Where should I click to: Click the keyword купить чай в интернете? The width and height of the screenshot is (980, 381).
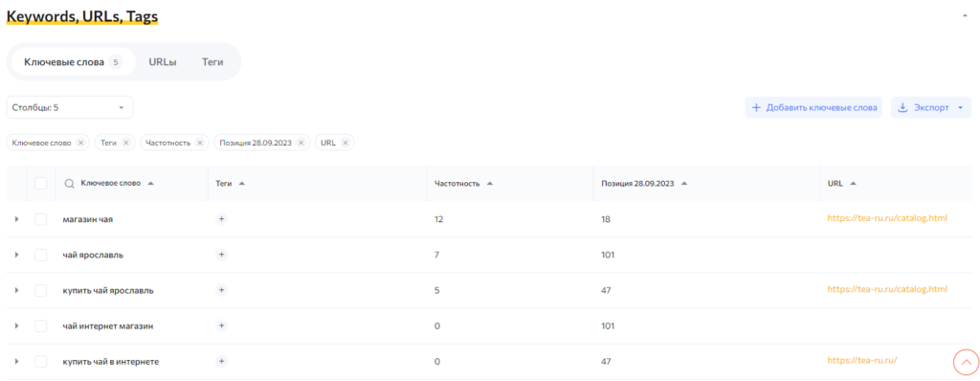pos(111,362)
